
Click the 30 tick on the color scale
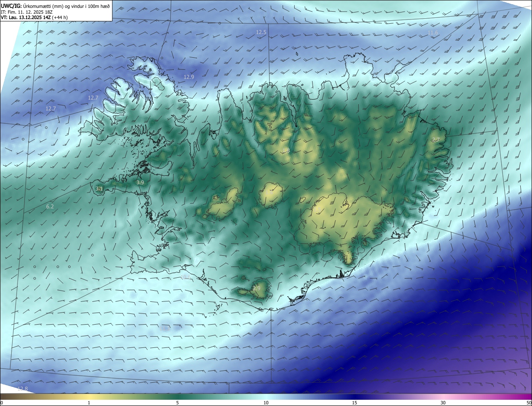(x=443, y=403)
